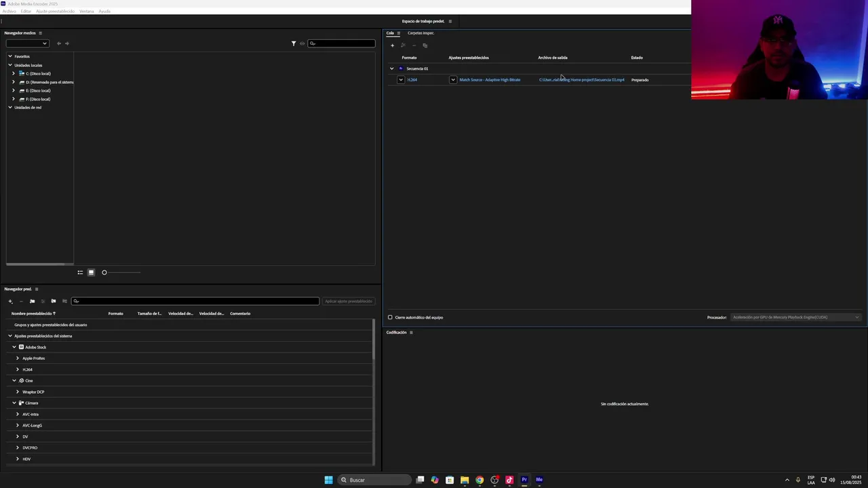Image resolution: width=868 pixels, height=488 pixels.
Task: Click the remove icon in the queue toolbar
Action: (x=414, y=45)
